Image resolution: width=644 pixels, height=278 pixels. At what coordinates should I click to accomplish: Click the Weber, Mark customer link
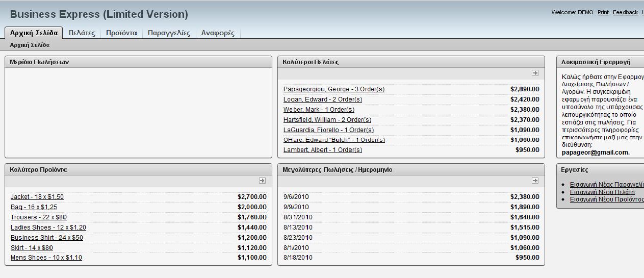319,110
